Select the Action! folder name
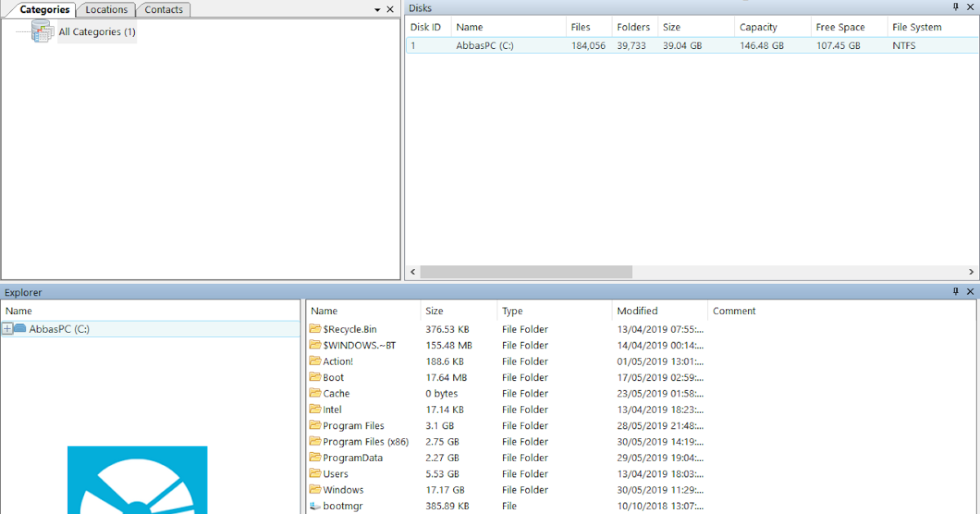 coord(338,361)
